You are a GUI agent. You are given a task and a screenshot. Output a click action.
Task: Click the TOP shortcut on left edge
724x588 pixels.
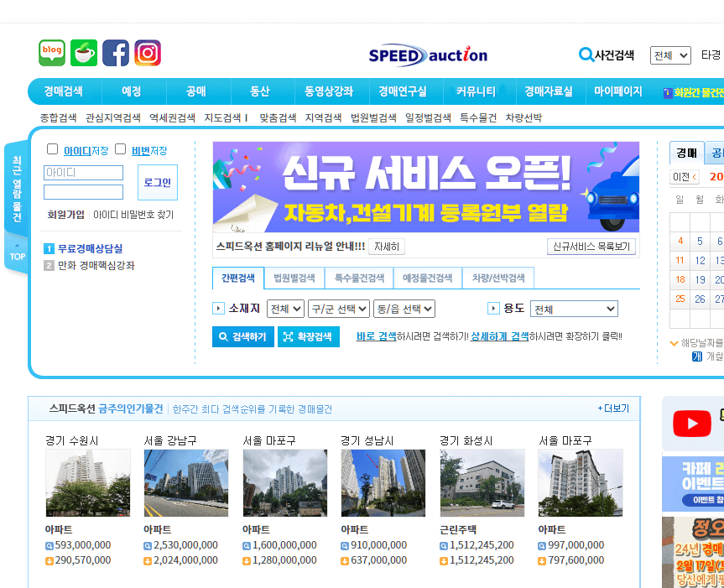pos(15,257)
